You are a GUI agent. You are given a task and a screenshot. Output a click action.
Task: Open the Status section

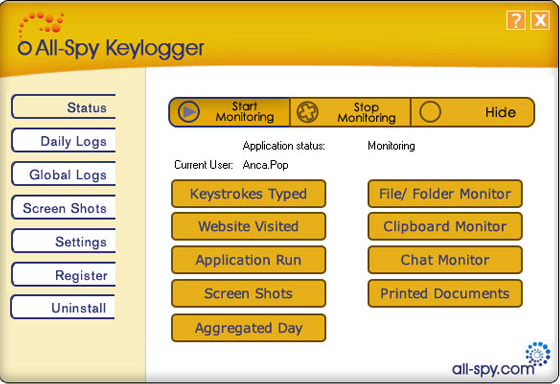64,107
